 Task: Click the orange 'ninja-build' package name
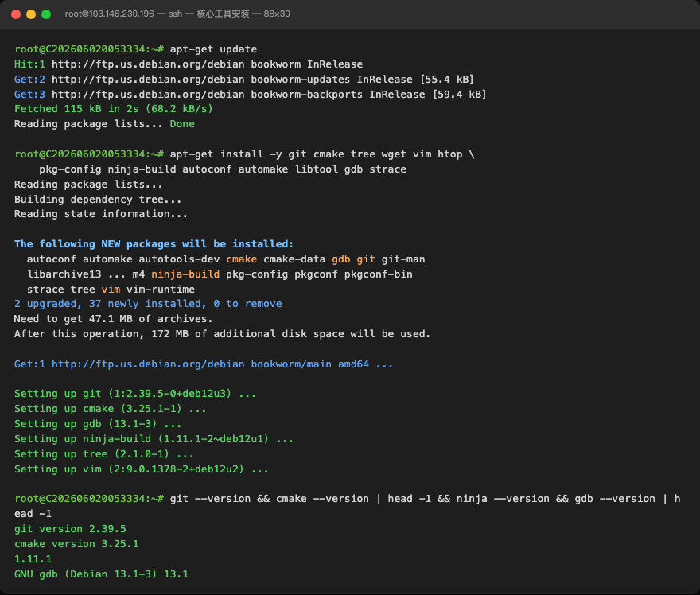pyautogui.click(x=185, y=274)
